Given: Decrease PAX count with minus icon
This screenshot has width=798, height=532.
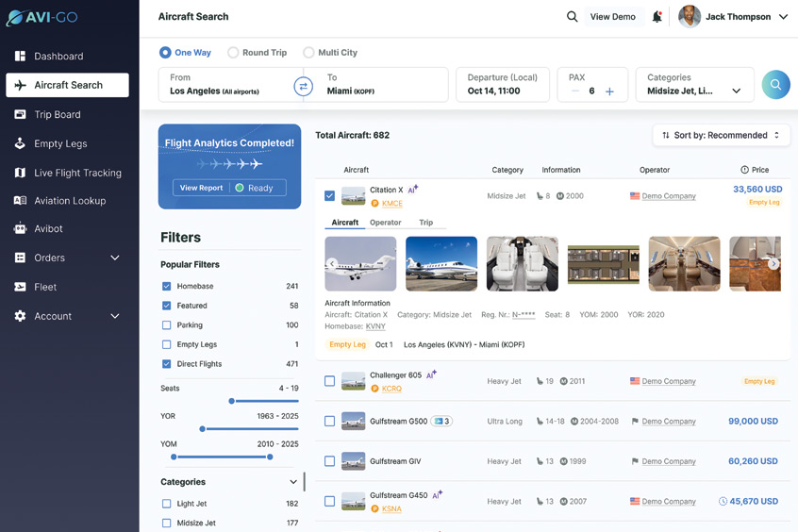Looking at the screenshot, I should tap(574, 91).
